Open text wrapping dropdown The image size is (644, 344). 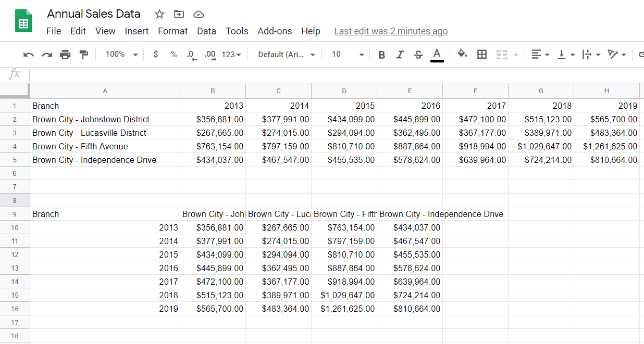(x=591, y=55)
